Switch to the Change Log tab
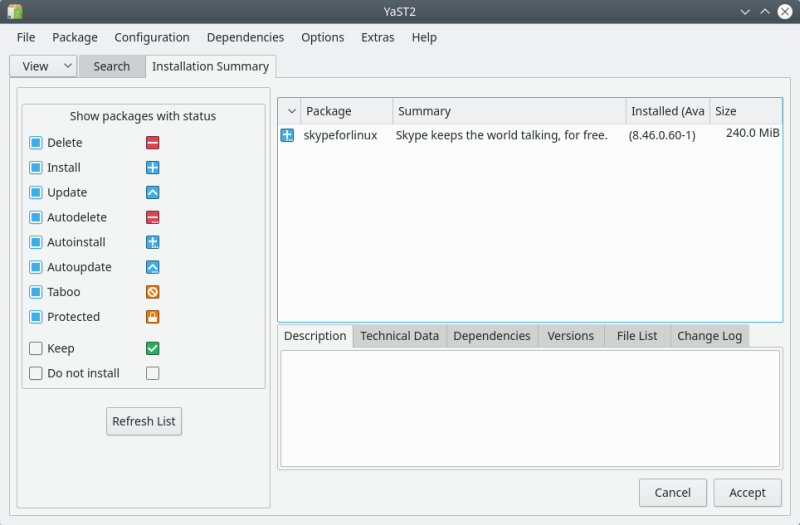 710,336
